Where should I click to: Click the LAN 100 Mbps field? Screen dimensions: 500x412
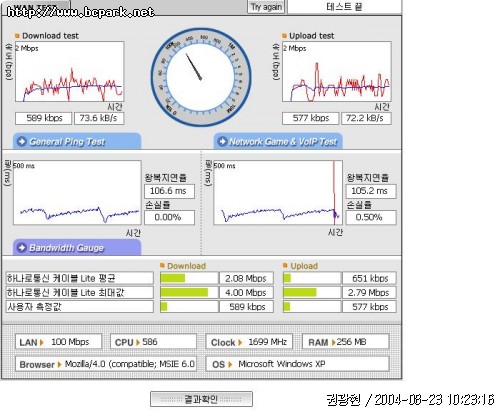click(58, 342)
